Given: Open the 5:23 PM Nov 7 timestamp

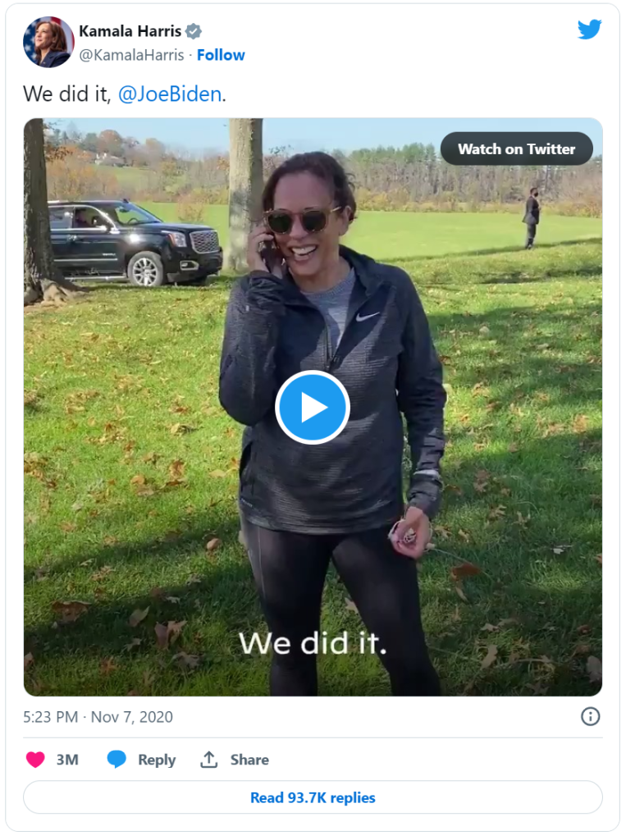Looking at the screenshot, I should (98, 717).
